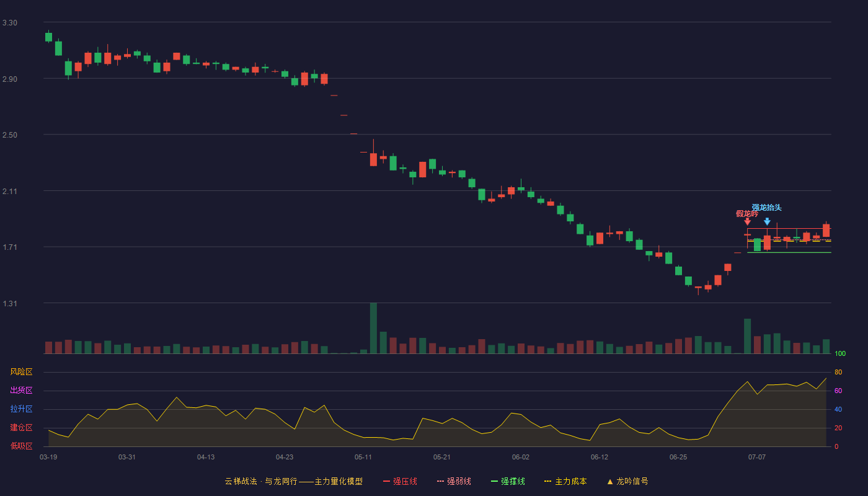
Task: Click the magenta 60 indicator axis value
Action: (838, 391)
